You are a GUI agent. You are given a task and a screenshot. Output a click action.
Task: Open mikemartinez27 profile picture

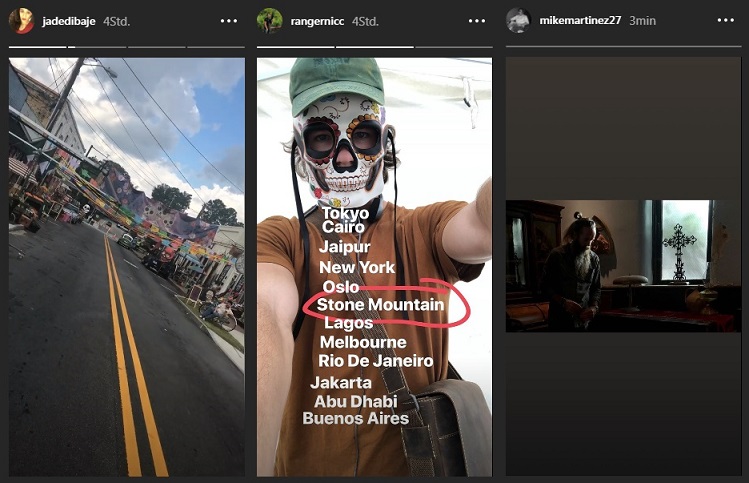[x=518, y=21]
